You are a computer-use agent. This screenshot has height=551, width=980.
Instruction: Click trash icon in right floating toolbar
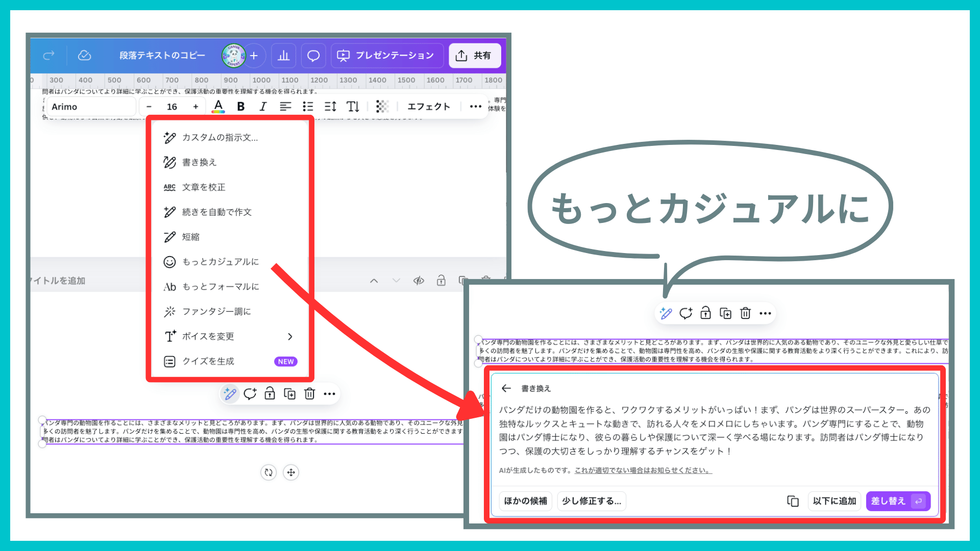pyautogui.click(x=746, y=313)
